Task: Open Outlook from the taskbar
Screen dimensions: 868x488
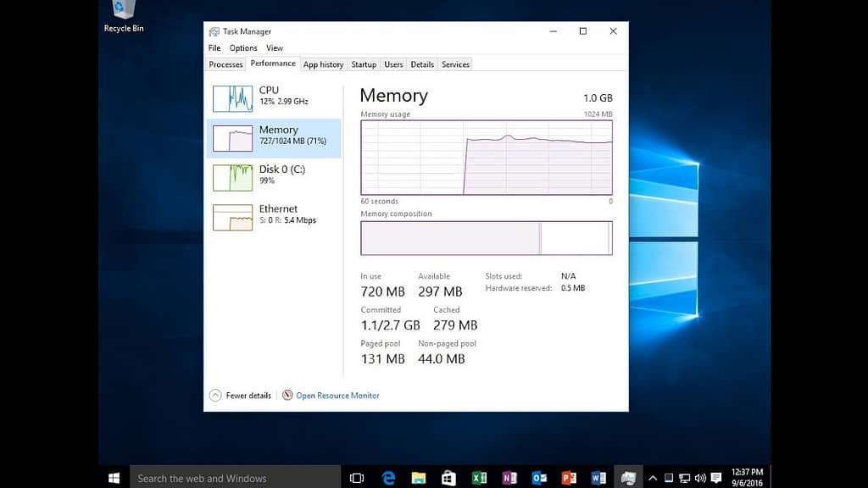Action: tap(538, 478)
